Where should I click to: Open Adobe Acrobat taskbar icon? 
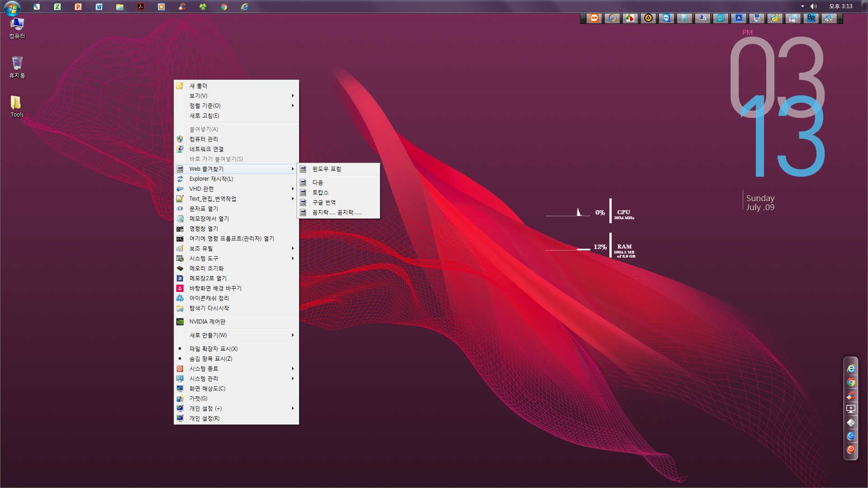(x=141, y=7)
